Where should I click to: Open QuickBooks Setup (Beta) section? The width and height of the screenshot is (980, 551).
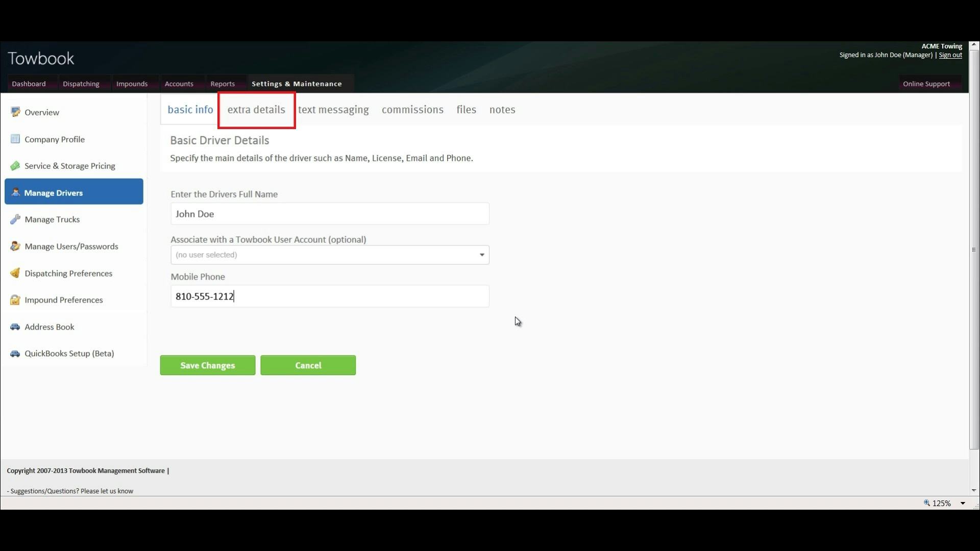69,353
